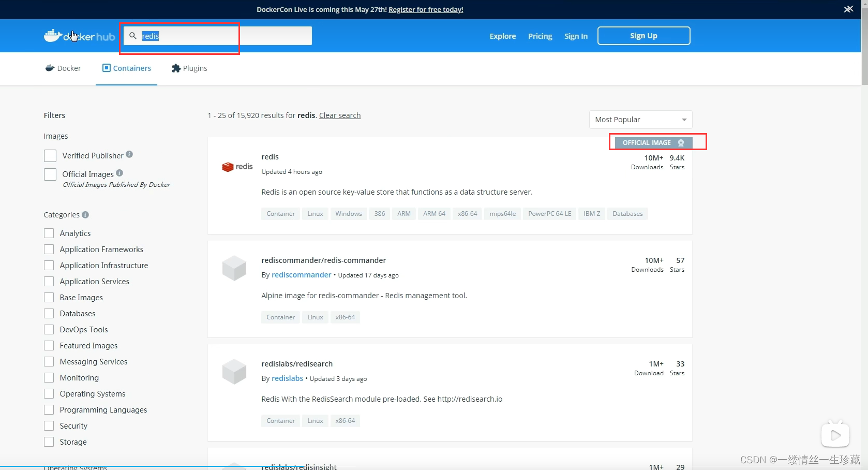Click info icon beside Categories heading
Image resolution: width=868 pixels, height=470 pixels.
point(85,214)
